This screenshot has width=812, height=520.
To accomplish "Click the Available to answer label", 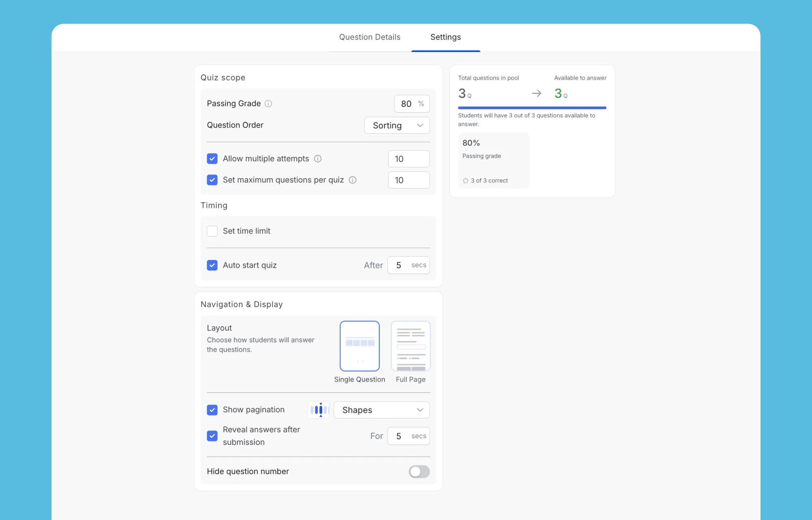I will click(x=580, y=78).
